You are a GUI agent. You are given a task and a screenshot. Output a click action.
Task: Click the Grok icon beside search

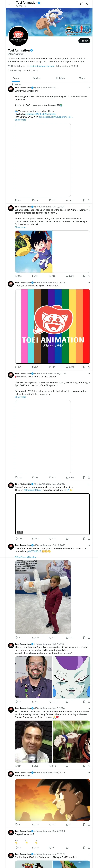click(81, 4)
